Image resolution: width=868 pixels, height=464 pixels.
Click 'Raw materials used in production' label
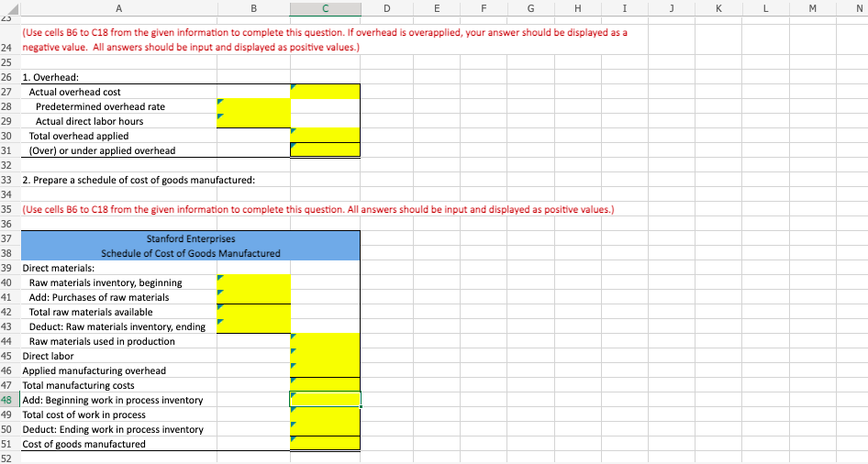tap(102, 341)
